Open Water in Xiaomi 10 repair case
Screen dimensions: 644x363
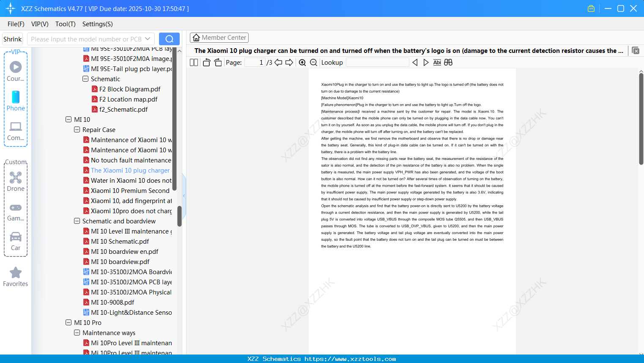click(x=131, y=181)
